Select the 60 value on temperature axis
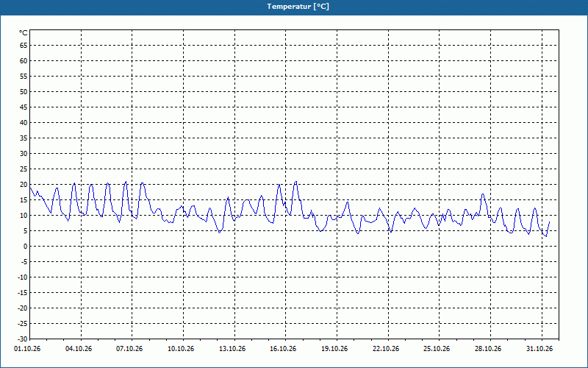Screen dimensions: 588x368 pyautogui.click(x=24, y=61)
